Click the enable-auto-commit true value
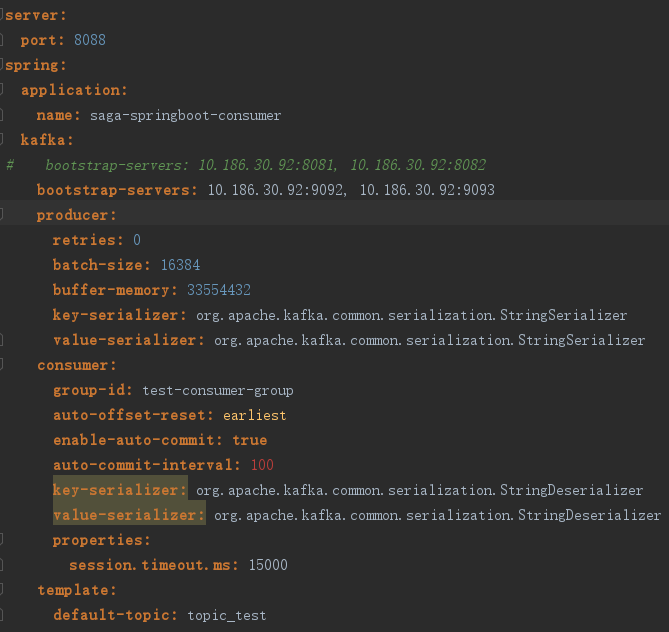The height and width of the screenshot is (632, 669). (250, 440)
